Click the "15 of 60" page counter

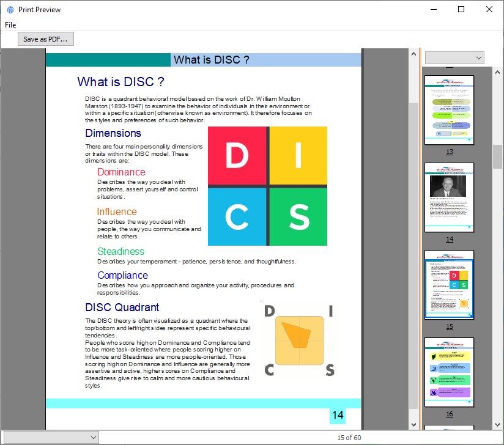(x=349, y=438)
